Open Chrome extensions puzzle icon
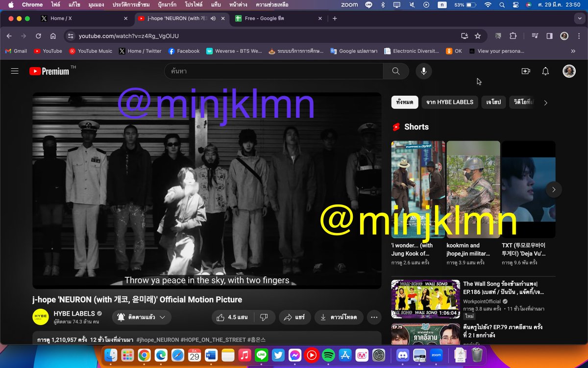 513,36
